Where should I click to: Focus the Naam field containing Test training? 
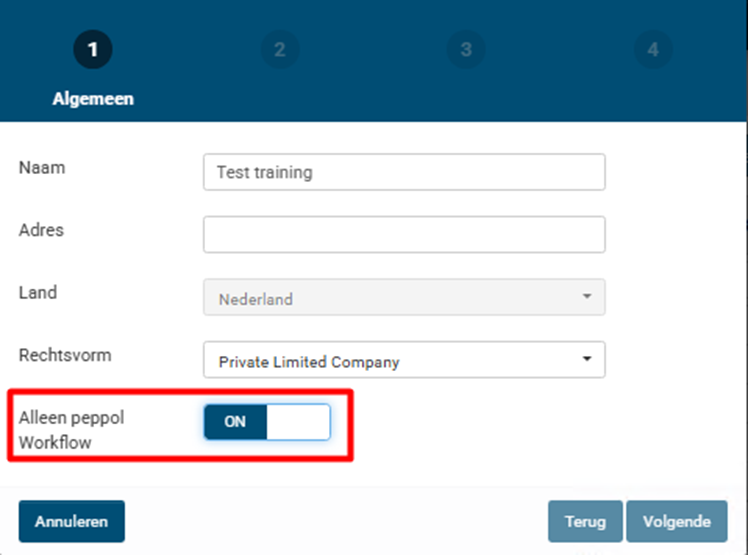point(403,172)
